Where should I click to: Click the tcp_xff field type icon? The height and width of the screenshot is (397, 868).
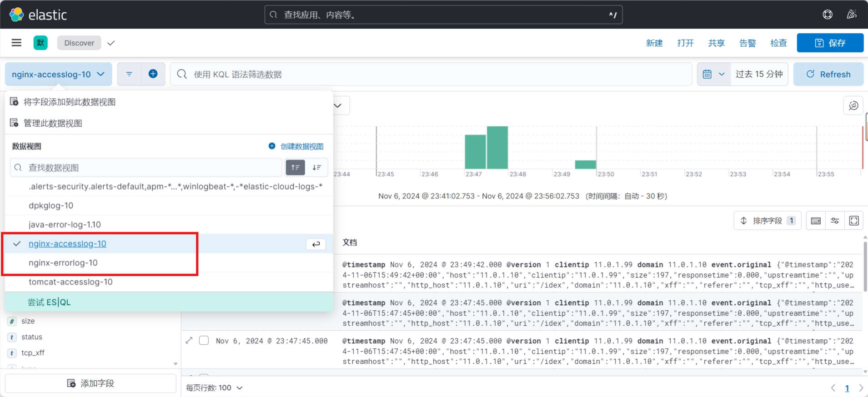tap(12, 353)
